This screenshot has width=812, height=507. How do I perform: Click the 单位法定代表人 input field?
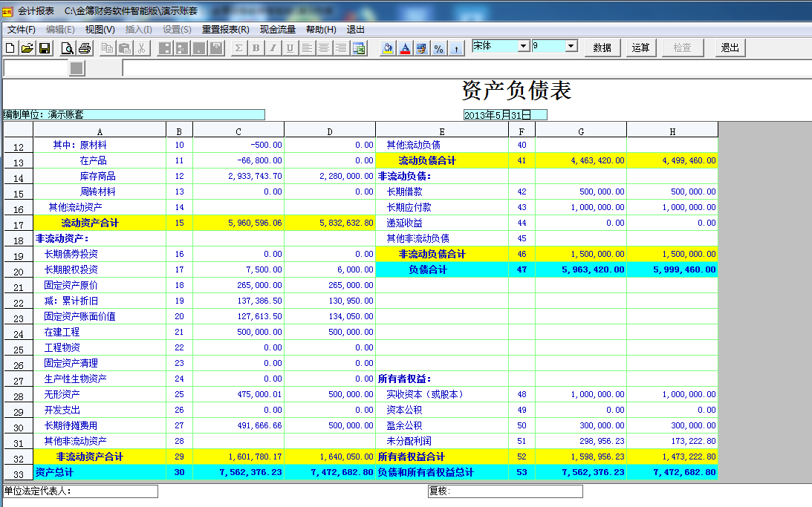point(111,491)
